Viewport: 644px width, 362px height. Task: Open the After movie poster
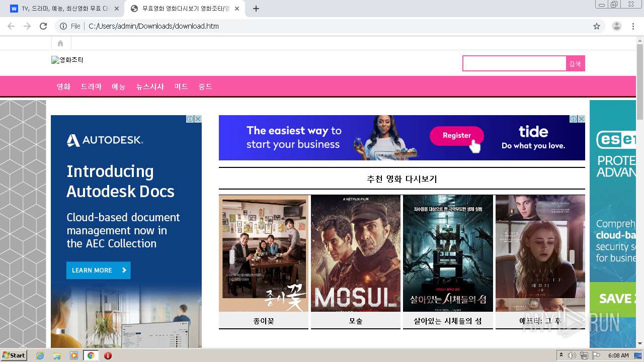540,253
